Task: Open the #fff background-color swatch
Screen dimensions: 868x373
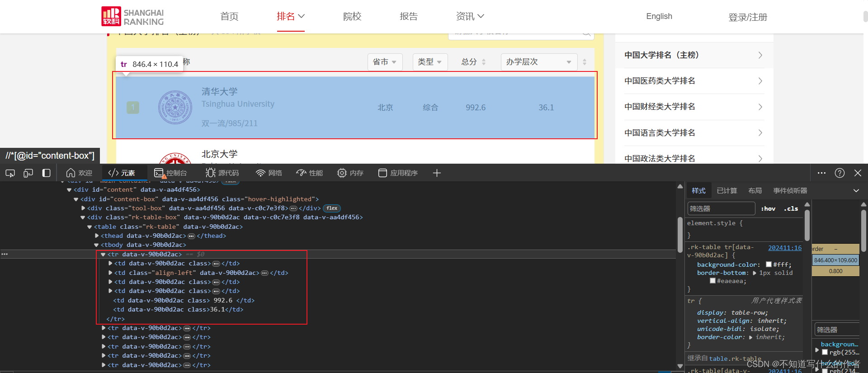Action: [x=769, y=264]
